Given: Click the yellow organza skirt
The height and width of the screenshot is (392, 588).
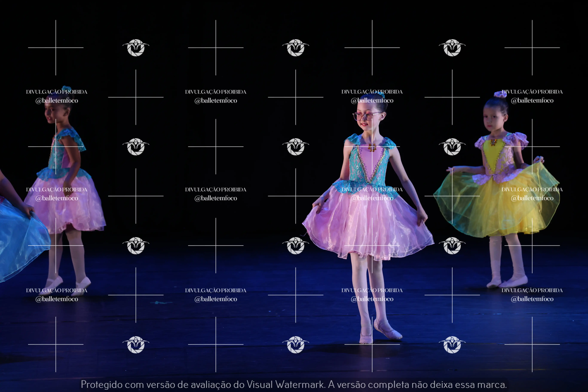Looking at the screenshot, I should tap(498, 207).
